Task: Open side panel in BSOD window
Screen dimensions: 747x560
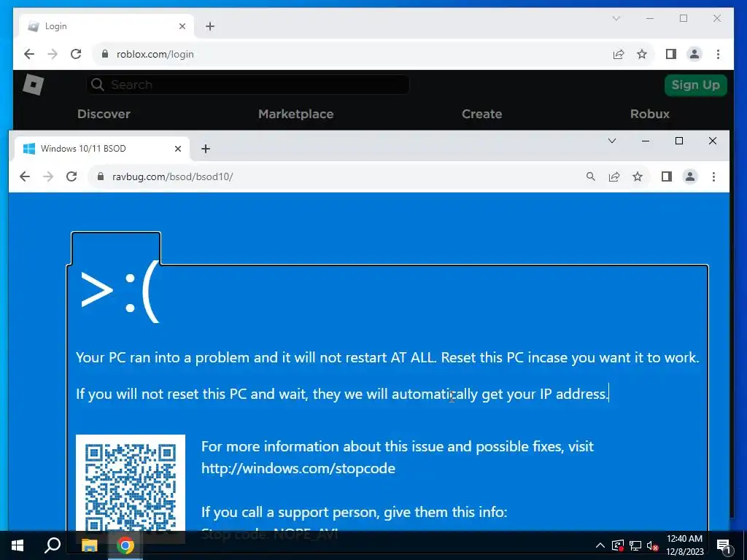Action: tap(667, 176)
